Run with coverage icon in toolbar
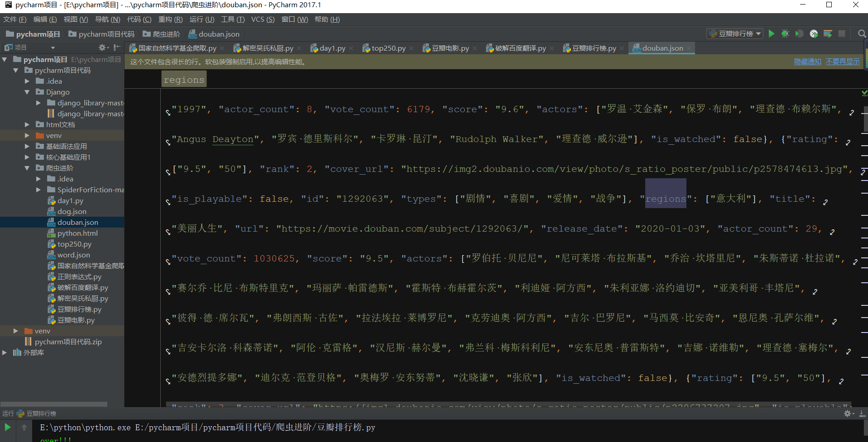Image resolution: width=868 pixels, height=442 pixels. coord(800,33)
